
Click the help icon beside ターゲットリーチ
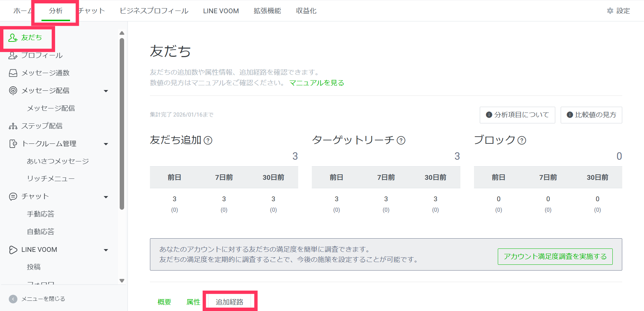[401, 140]
